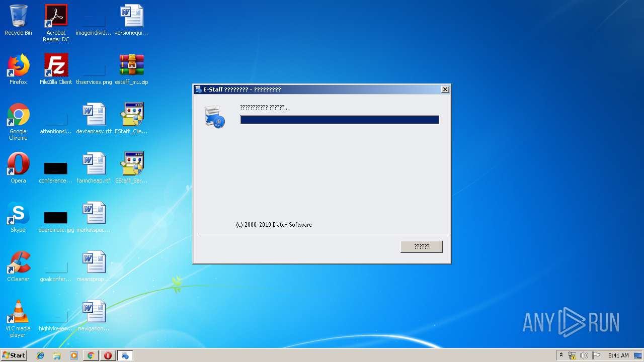Select the marketspec... Word document
644x362 pixels.
pyautogui.click(x=94, y=217)
